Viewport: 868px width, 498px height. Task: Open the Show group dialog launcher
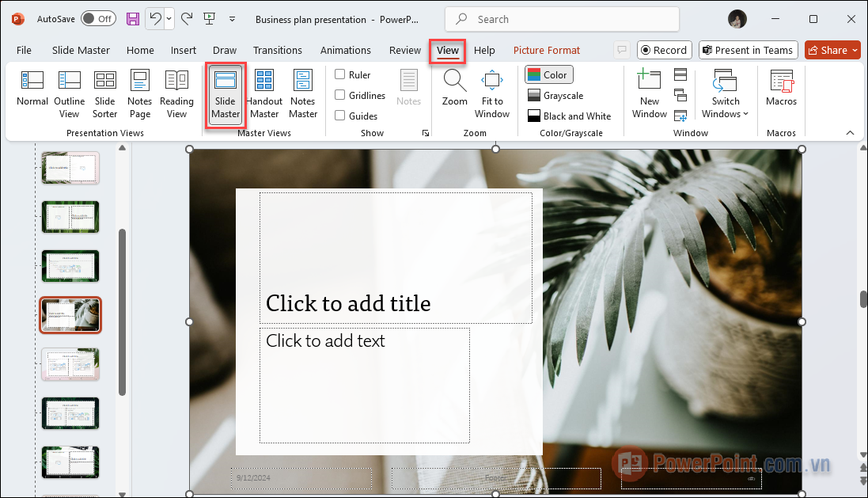425,133
